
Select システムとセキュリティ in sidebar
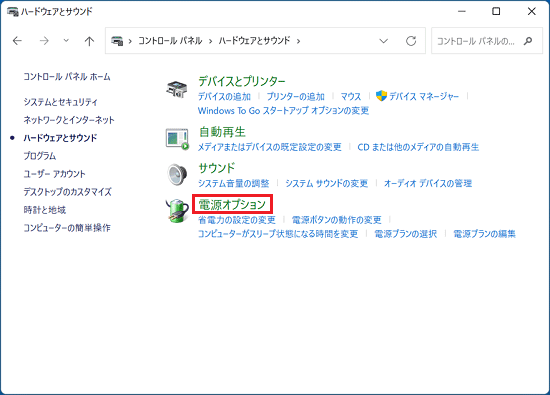[60, 102]
